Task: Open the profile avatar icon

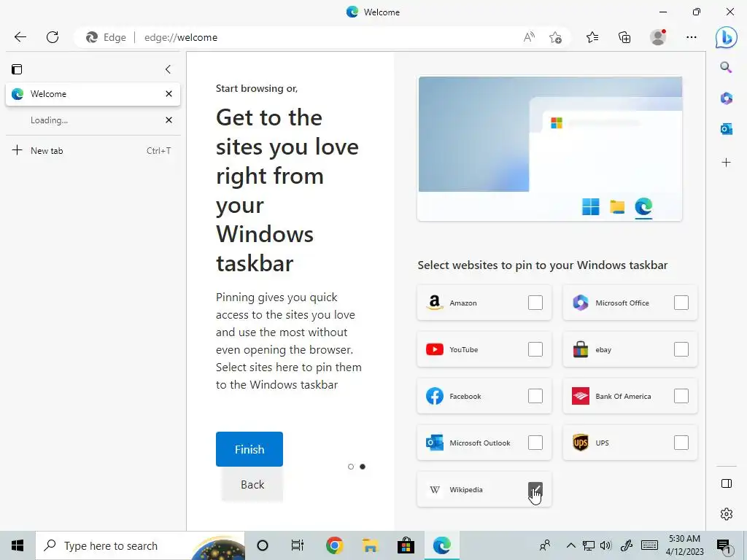Action: point(658,37)
